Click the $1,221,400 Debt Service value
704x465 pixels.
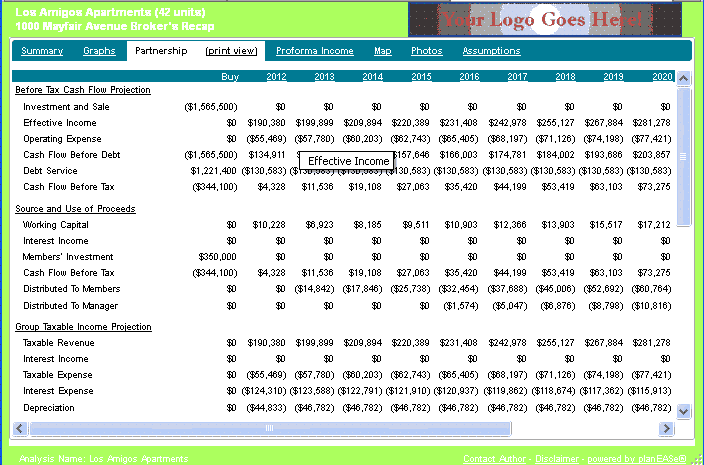[x=213, y=171]
